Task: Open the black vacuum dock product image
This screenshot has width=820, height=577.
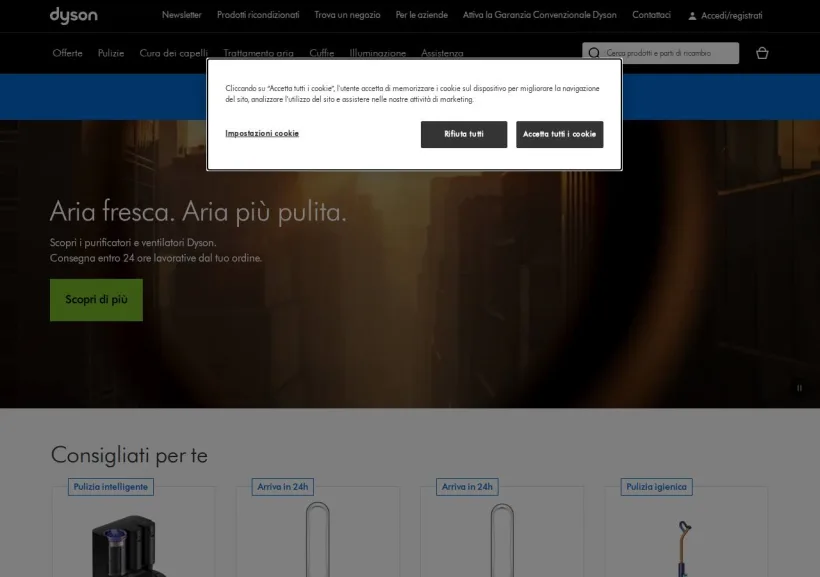Action: click(x=130, y=545)
